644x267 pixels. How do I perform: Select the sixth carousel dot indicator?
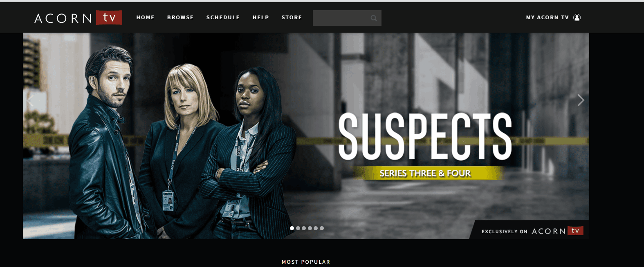click(x=322, y=228)
